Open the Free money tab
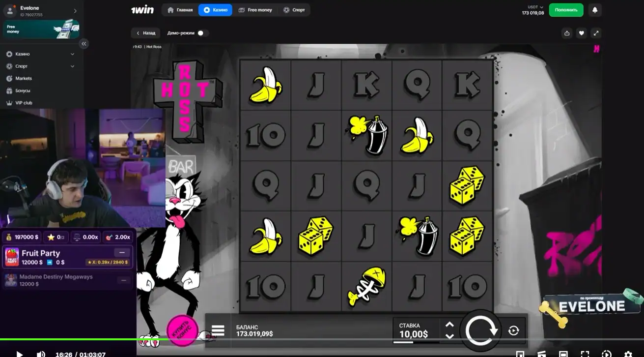 [255, 10]
